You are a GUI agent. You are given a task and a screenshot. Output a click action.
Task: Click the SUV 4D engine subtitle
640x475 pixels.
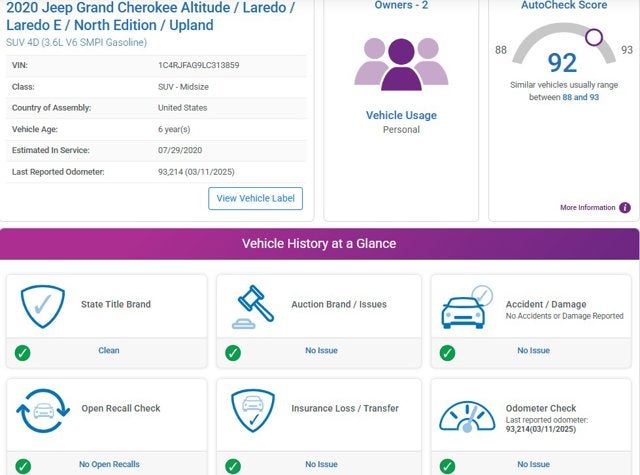pos(76,42)
